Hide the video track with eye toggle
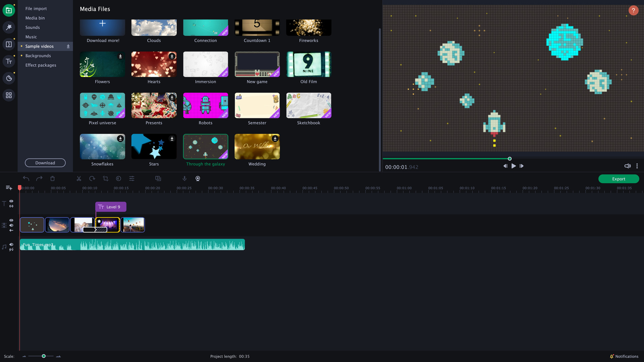The height and width of the screenshot is (362, 644). pos(11,220)
